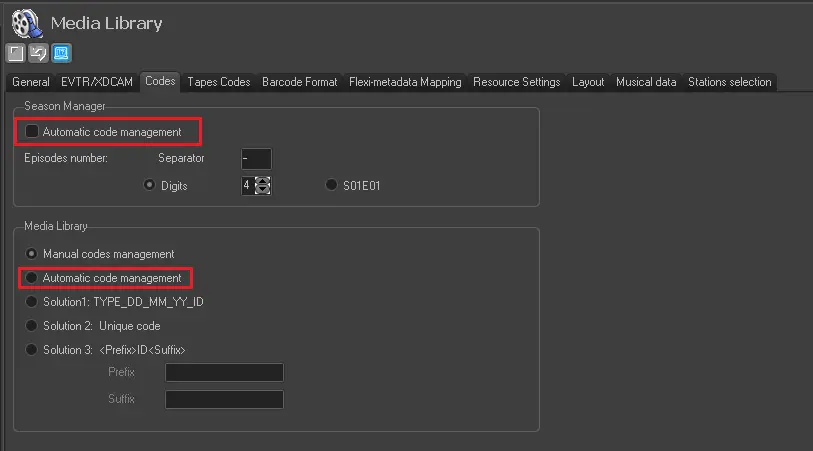Select Media Library automatic code management radio
Viewport: 813px width, 451px height.
coord(33,277)
